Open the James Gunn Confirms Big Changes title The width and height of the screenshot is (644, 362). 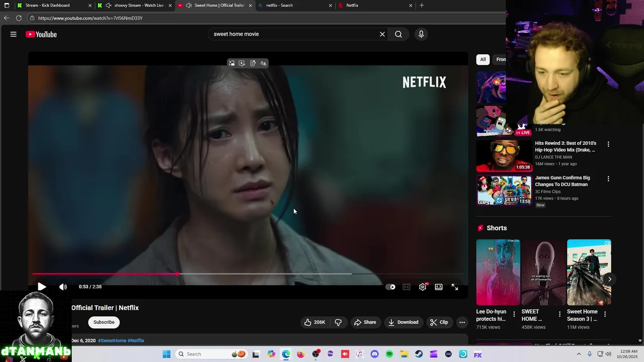point(562,181)
